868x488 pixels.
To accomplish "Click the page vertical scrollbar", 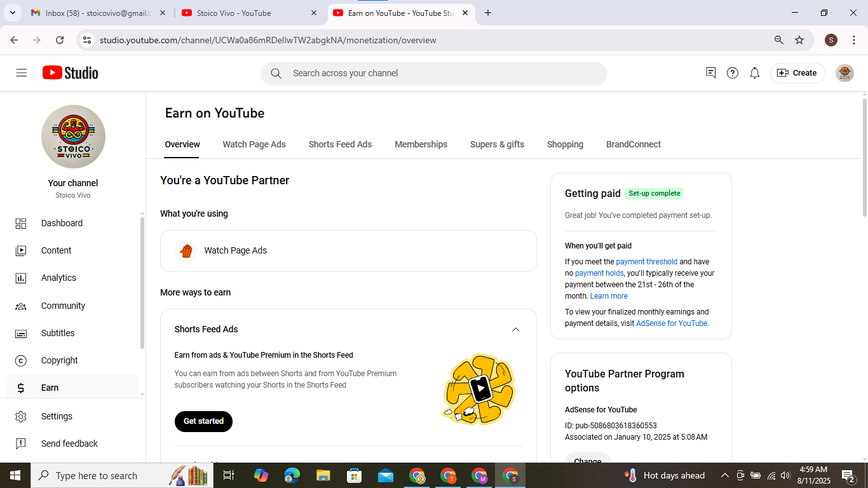I will (864, 158).
